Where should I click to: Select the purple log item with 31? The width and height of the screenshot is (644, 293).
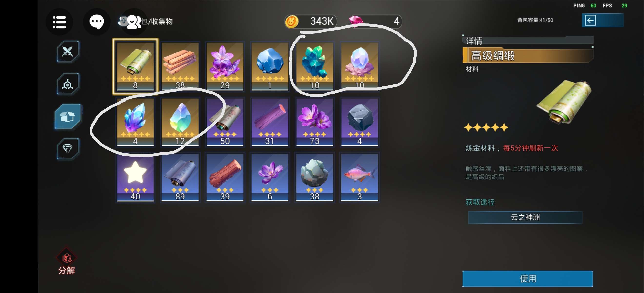click(270, 122)
